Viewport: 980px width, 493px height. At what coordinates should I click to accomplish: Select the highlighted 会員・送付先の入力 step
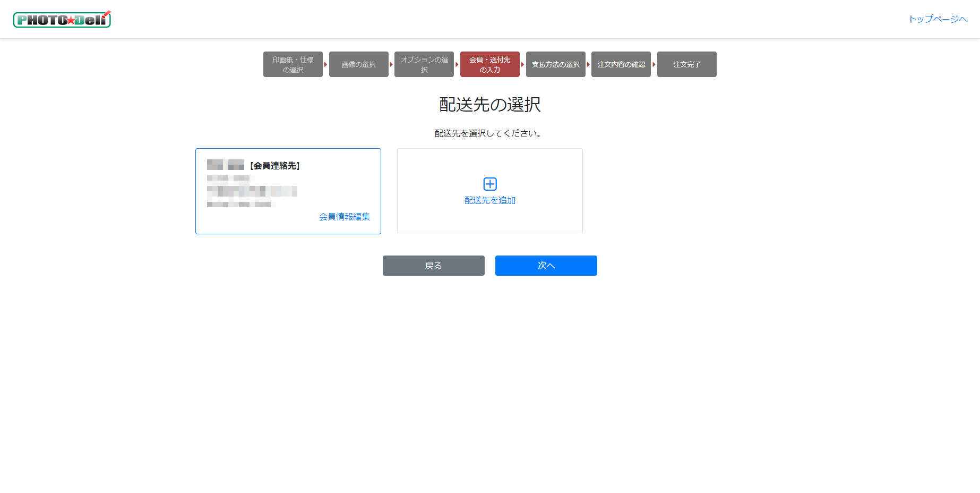coord(489,64)
